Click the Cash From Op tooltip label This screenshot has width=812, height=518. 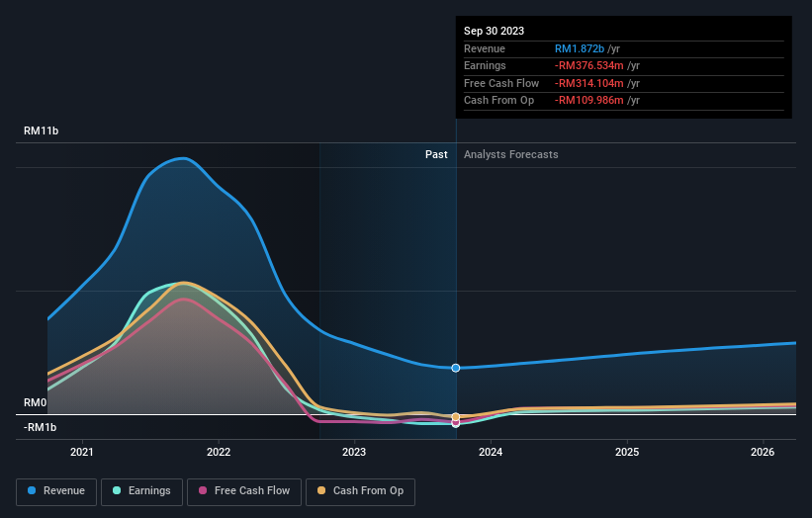click(x=499, y=101)
